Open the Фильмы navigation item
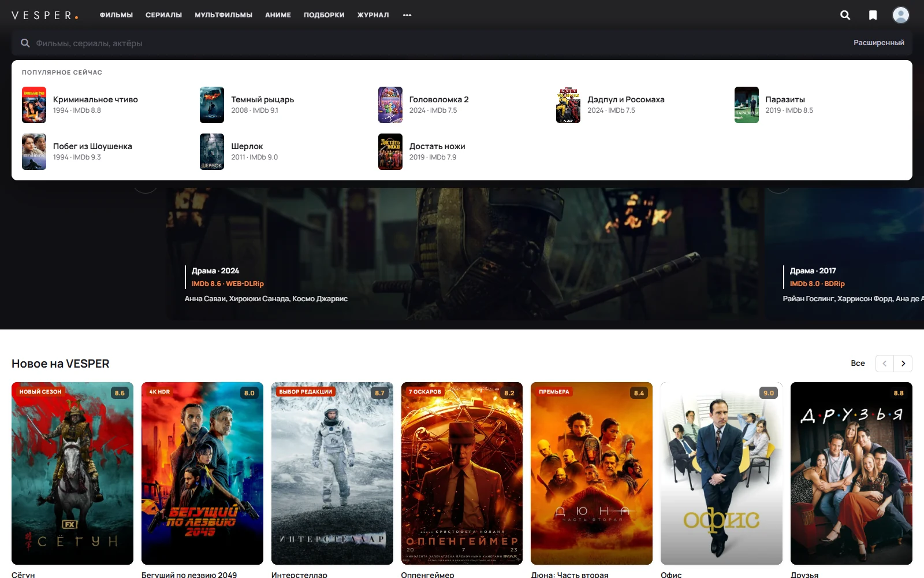Viewport: 924px width, 578px height. pyautogui.click(x=116, y=15)
